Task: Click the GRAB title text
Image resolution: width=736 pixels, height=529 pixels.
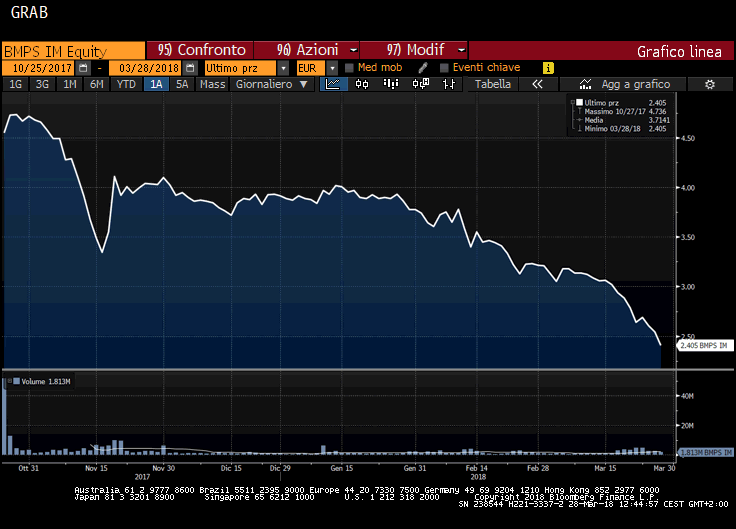Action: coord(29,12)
